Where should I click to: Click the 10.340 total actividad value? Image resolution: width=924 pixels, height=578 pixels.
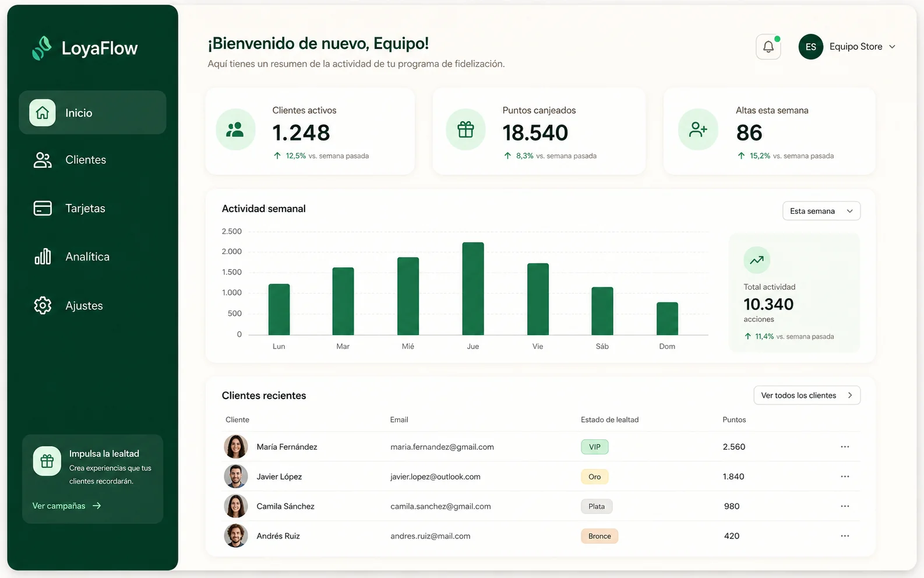[x=768, y=304]
